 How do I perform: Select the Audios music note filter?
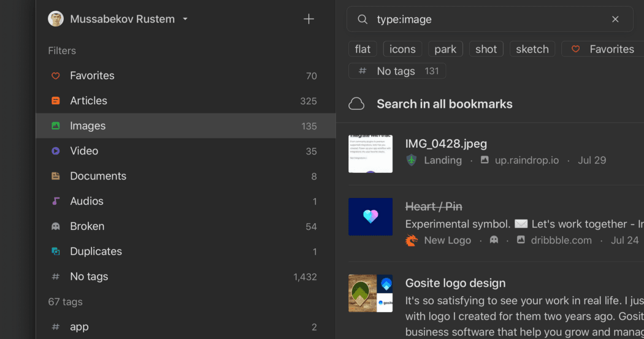tap(56, 201)
